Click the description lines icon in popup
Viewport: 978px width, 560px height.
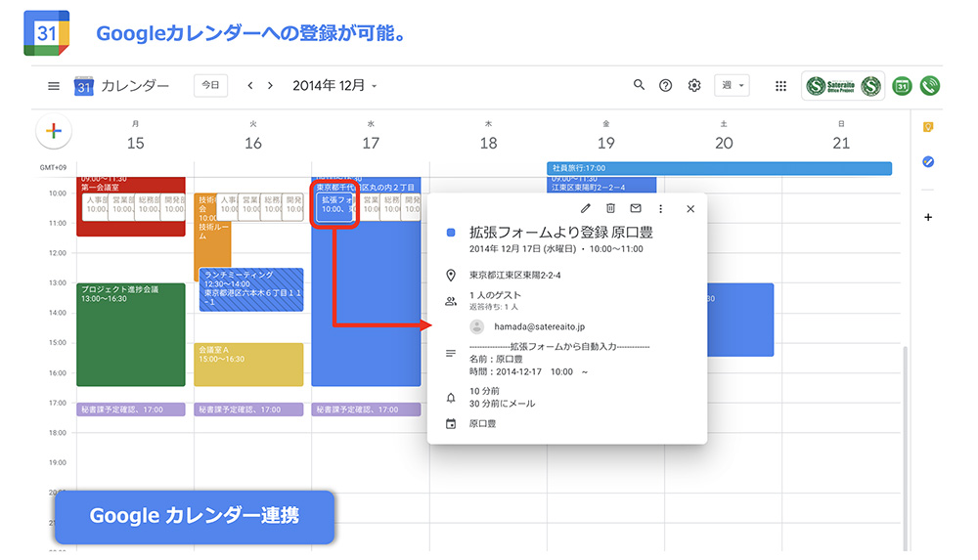click(450, 354)
